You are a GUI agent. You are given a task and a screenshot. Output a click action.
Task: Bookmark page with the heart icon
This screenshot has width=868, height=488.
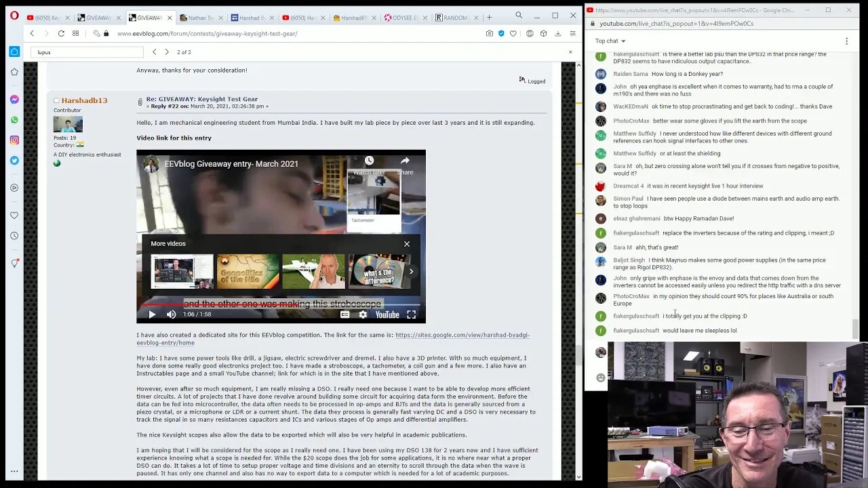coord(513,33)
